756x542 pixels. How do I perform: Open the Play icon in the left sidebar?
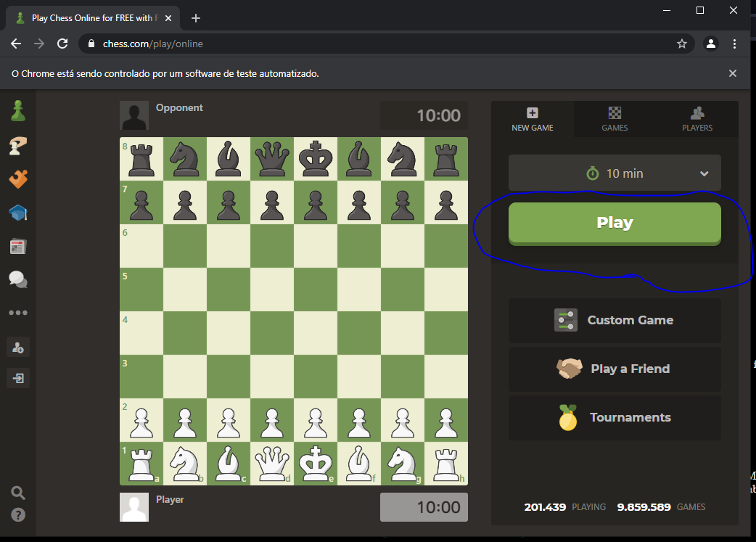pyautogui.click(x=18, y=146)
